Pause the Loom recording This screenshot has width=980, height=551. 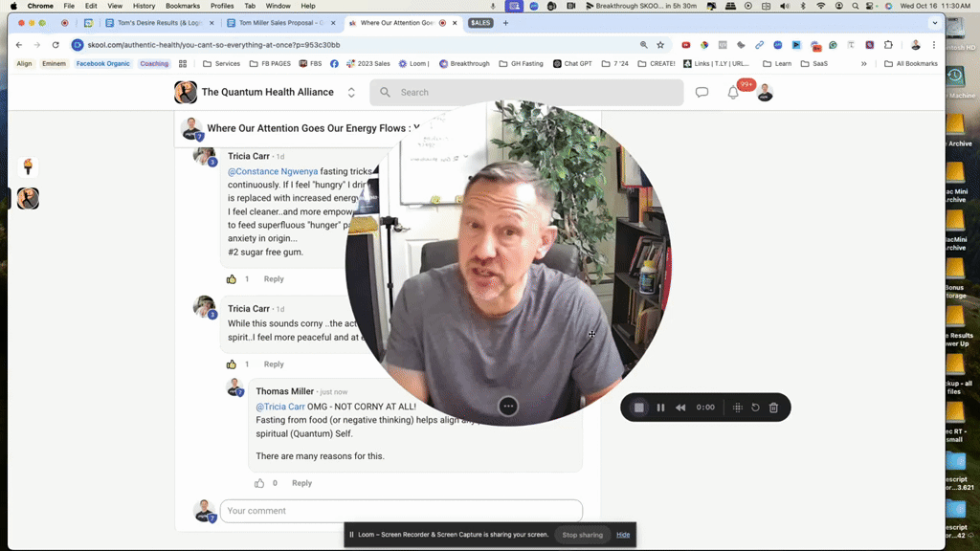click(x=660, y=408)
